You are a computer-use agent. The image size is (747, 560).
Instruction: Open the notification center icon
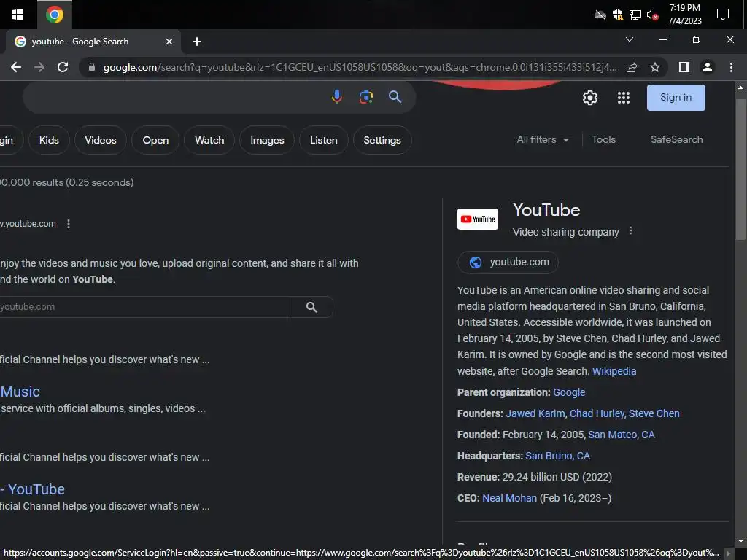pos(723,15)
